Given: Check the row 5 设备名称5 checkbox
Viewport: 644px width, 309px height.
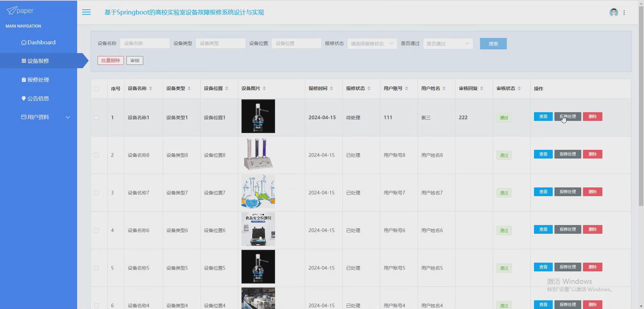Looking at the screenshot, I should [x=97, y=268].
